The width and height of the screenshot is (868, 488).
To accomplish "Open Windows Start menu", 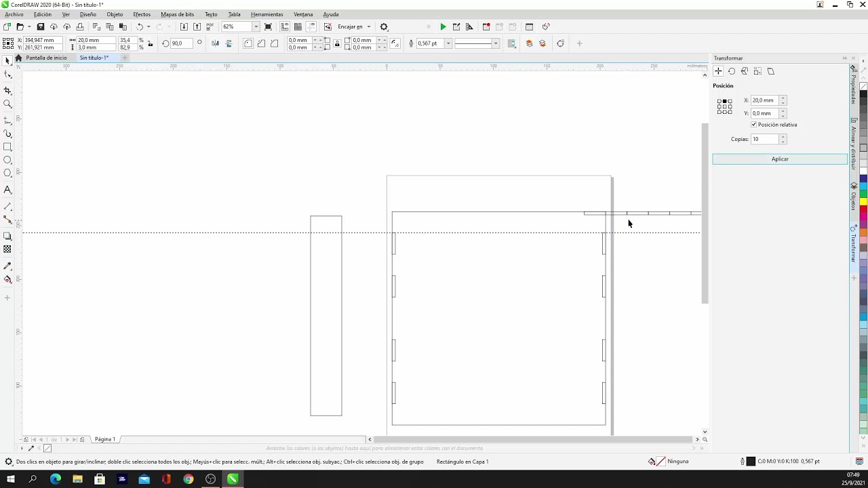I will pyautogui.click(x=11, y=479).
